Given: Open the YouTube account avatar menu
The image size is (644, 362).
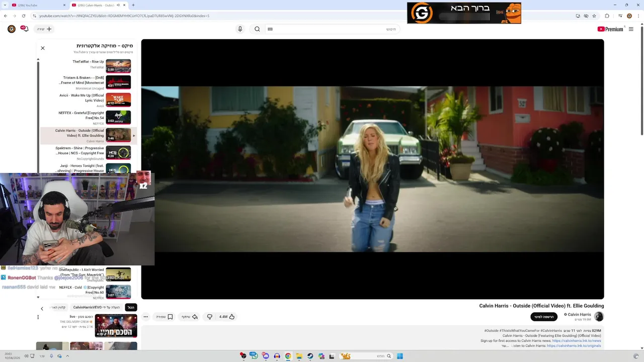Looking at the screenshot, I should (12, 29).
